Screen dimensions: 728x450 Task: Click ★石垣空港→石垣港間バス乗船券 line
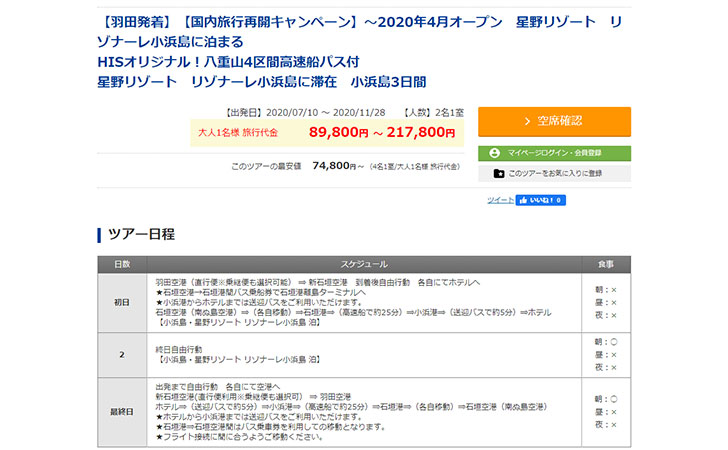click(x=260, y=293)
